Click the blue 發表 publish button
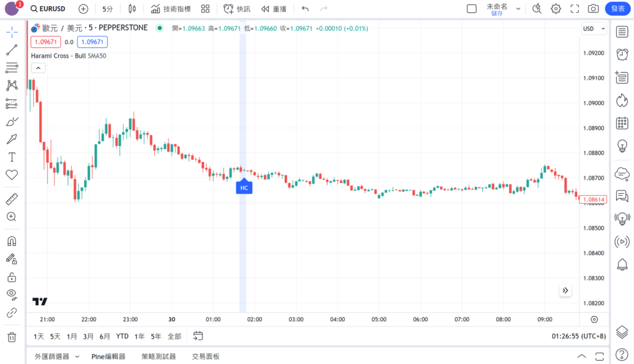Image resolution: width=634 pixels, height=364 pixels. (617, 9)
